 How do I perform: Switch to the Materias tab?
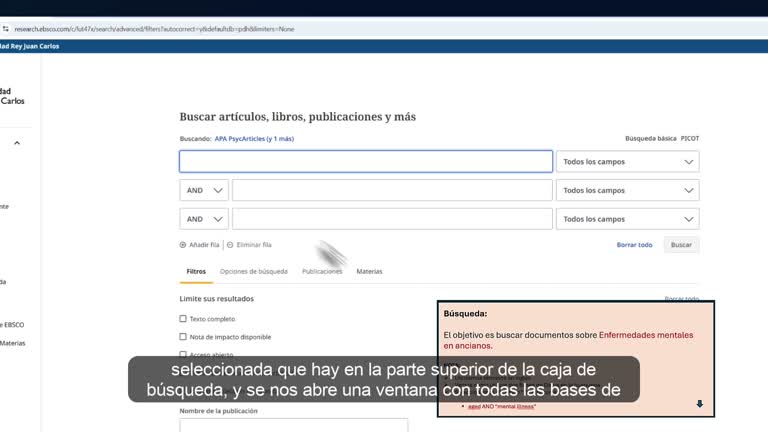(x=369, y=271)
